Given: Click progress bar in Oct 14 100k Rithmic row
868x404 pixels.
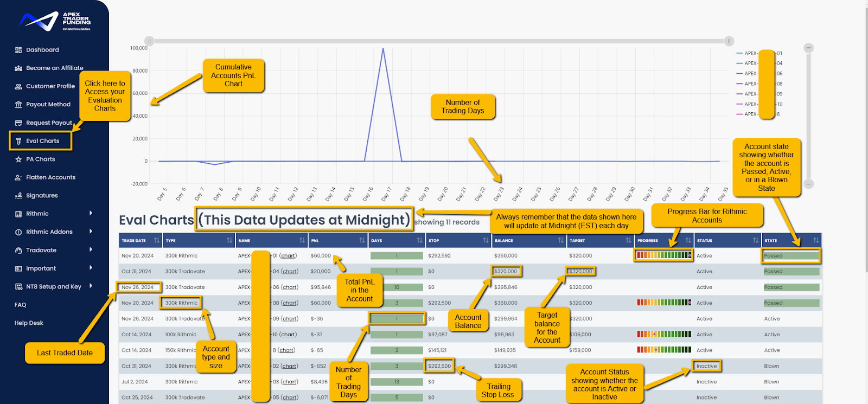Looking at the screenshot, I should pos(664,335).
